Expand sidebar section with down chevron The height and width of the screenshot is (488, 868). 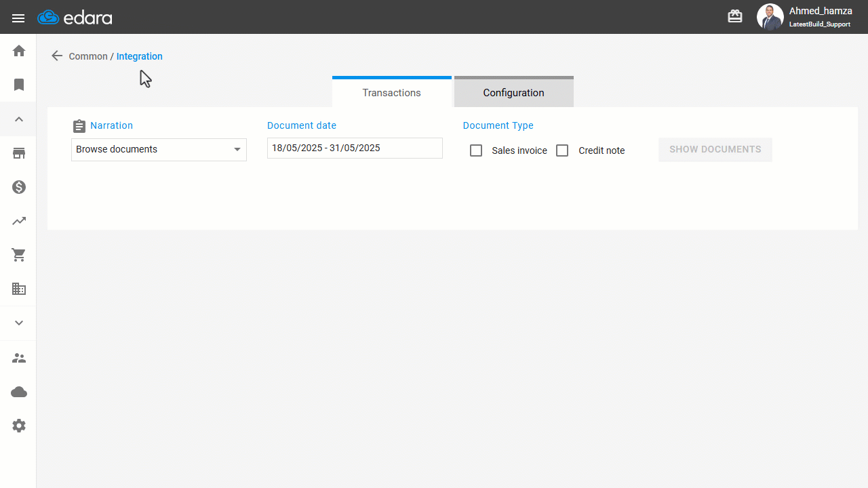click(19, 323)
